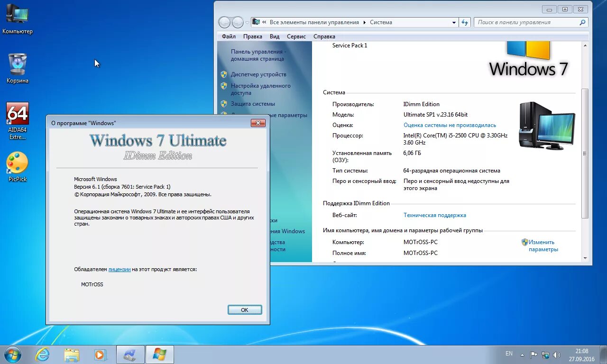The width and height of the screenshot is (607, 364).
Task: Open Настройка удаленного доступа link
Action: pos(260,90)
